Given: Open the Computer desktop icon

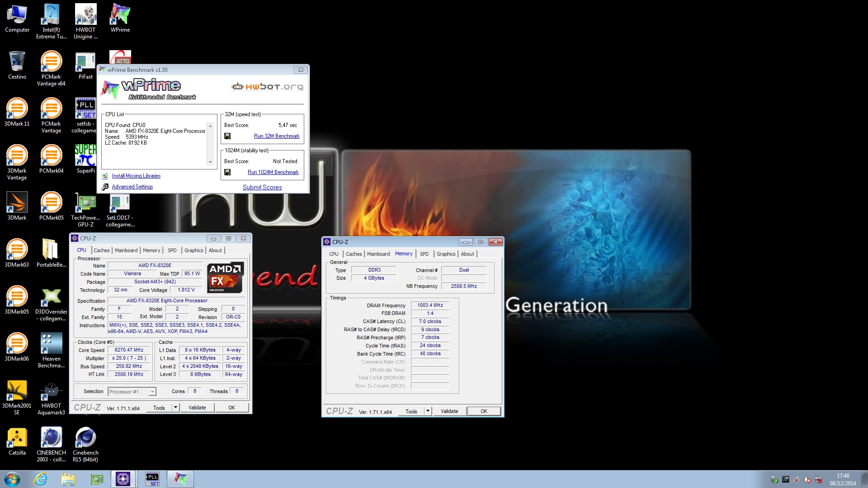Looking at the screenshot, I should [x=17, y=18].
